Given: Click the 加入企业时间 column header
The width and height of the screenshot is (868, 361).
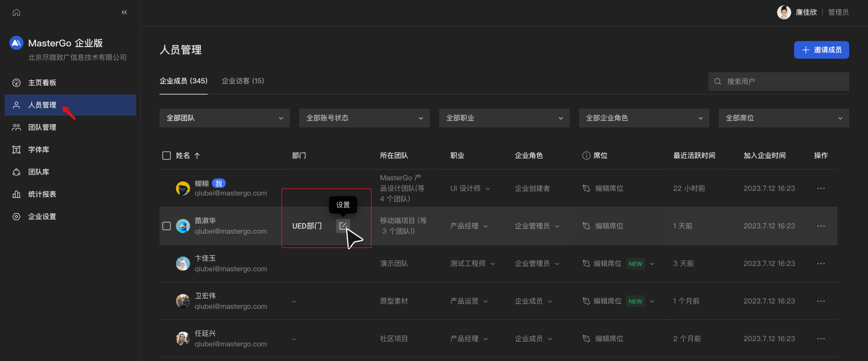Looking at the screenshot, I should (764, 156).
